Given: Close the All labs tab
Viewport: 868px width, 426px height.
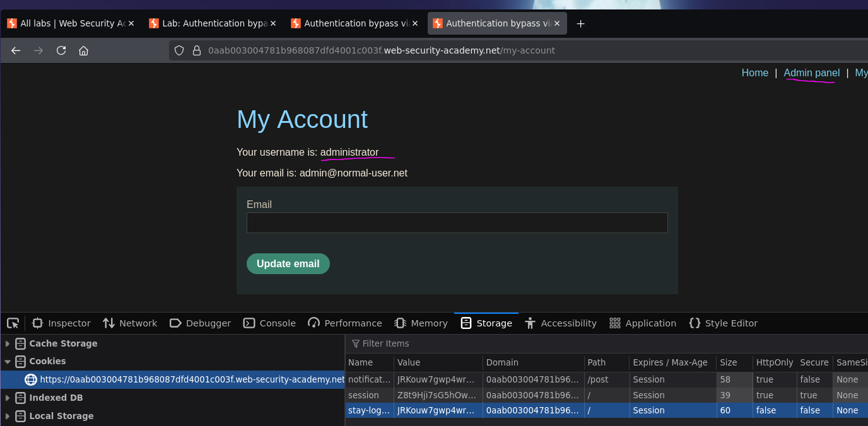Looking at the screenshot, I should click(131, 23).
